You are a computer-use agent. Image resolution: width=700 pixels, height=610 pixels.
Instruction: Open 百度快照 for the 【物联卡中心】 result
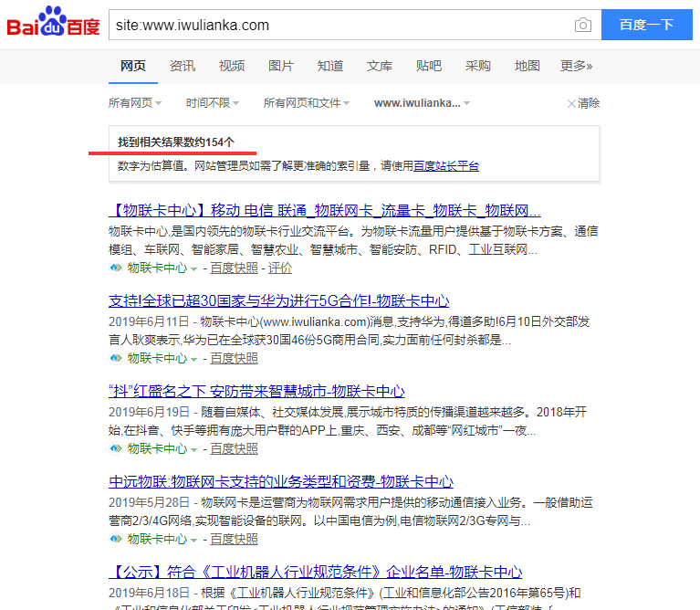click(234, 268)
